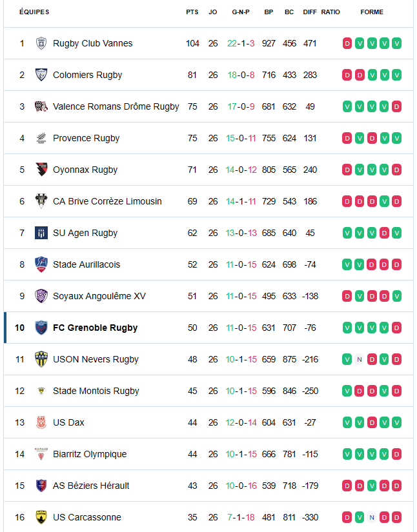Viewport: 417px width, 532px height.
Task: Click Vannes' first red D form badge
Action: [x=347, y=43]
